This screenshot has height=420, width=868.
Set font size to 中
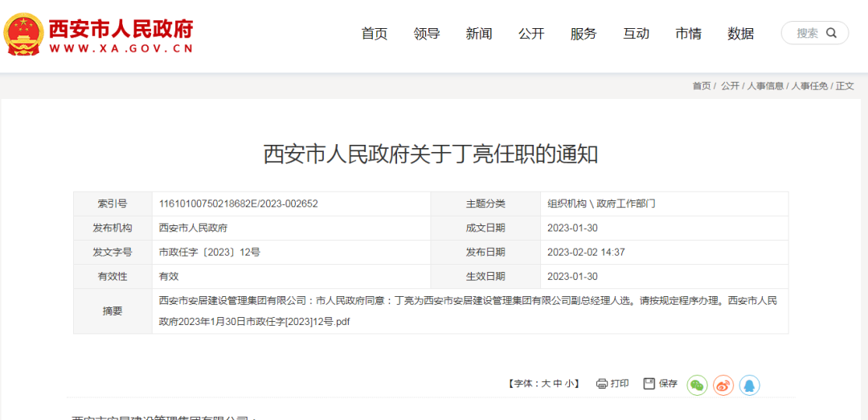pyautogui.click(x=558, y=384)
